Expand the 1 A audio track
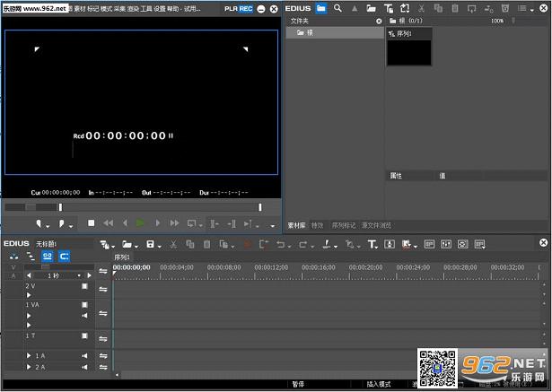The height and width of the screenshot is (392, 552). pos(29,356)
